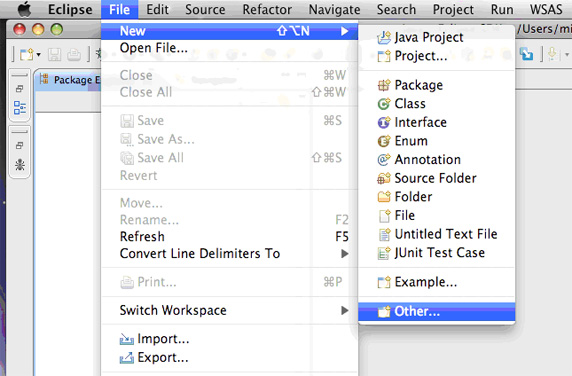Click the Annotation at-sign icon
This screenshot has height=376, width=572.
coord(384,160)
